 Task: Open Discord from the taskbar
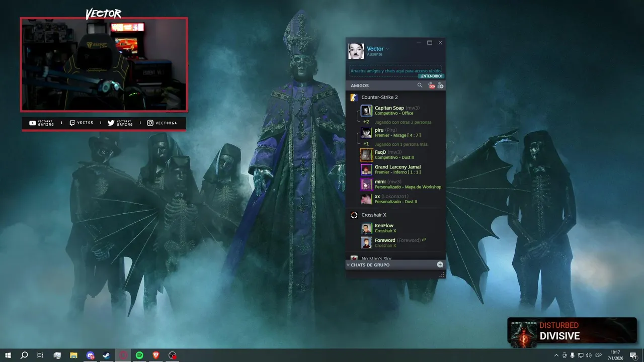pyautogui.click(x=90, y=355)
